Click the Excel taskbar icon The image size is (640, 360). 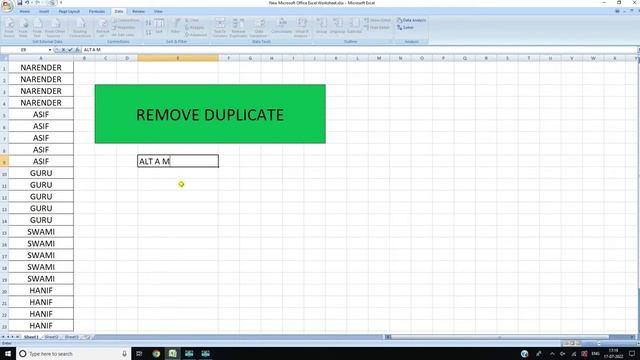click(x=173, y=353)
